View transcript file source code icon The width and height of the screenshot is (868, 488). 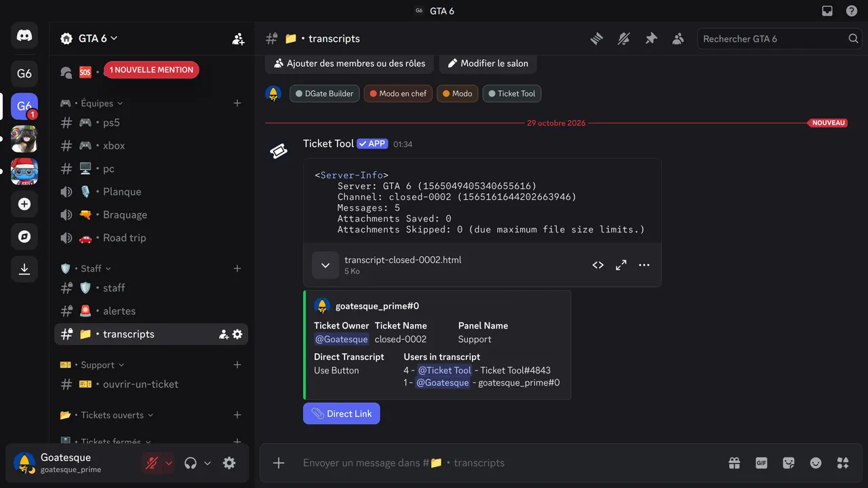(598, 265)
